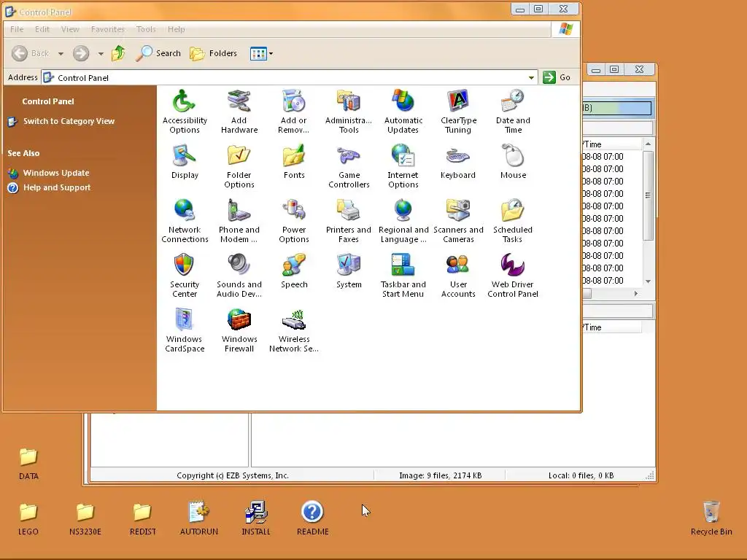Open Regional and Language options icon

point(403,221)
